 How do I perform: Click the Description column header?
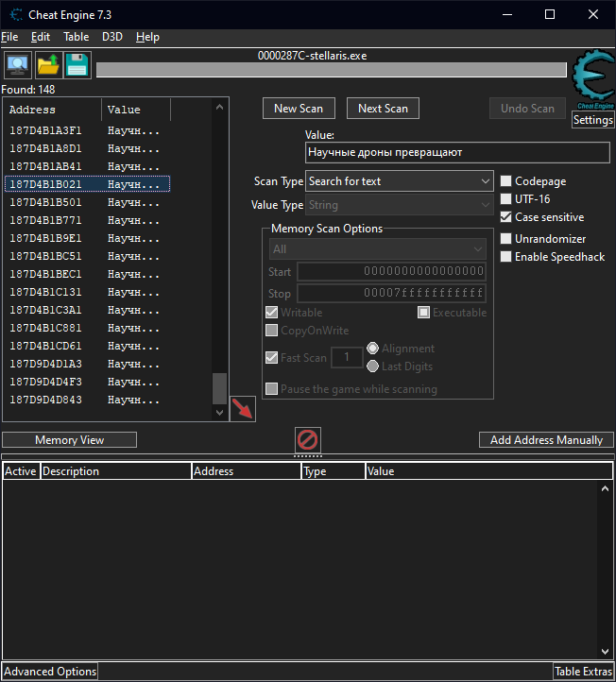[115, 471]
